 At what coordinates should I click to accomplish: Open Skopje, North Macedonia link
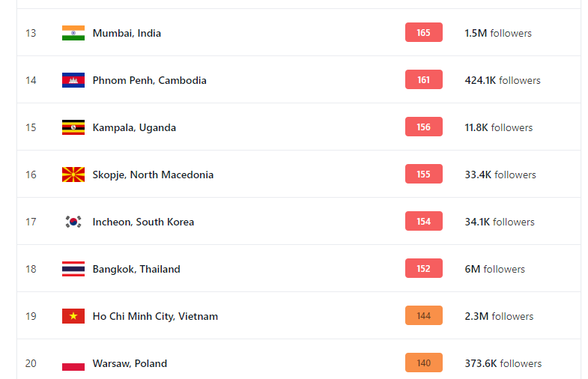point(153,175)
